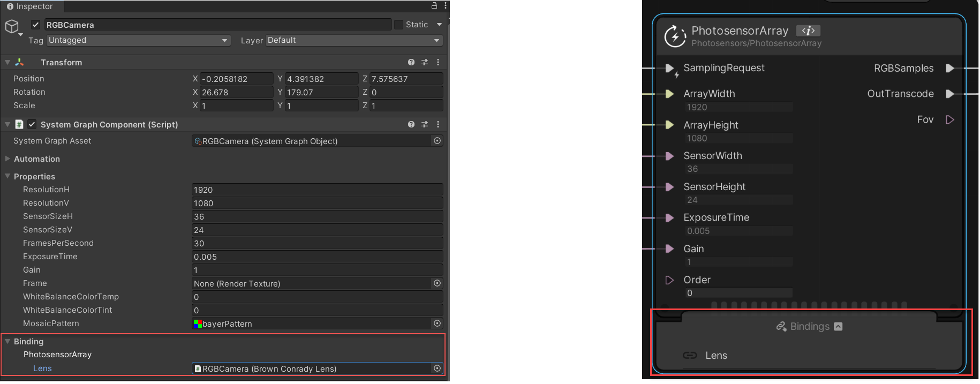Open the Tag dropdown showing Untagged

click(138, 40)
